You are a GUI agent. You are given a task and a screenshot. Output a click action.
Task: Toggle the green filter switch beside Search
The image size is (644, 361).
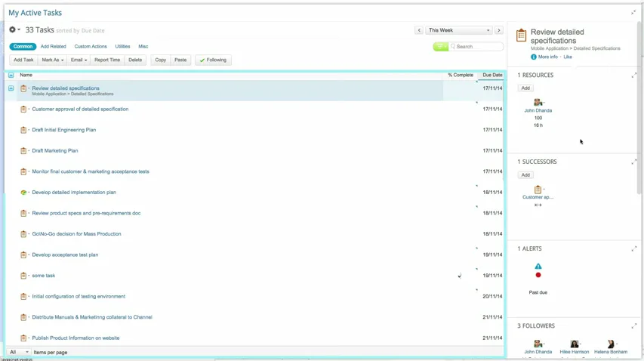440,46
